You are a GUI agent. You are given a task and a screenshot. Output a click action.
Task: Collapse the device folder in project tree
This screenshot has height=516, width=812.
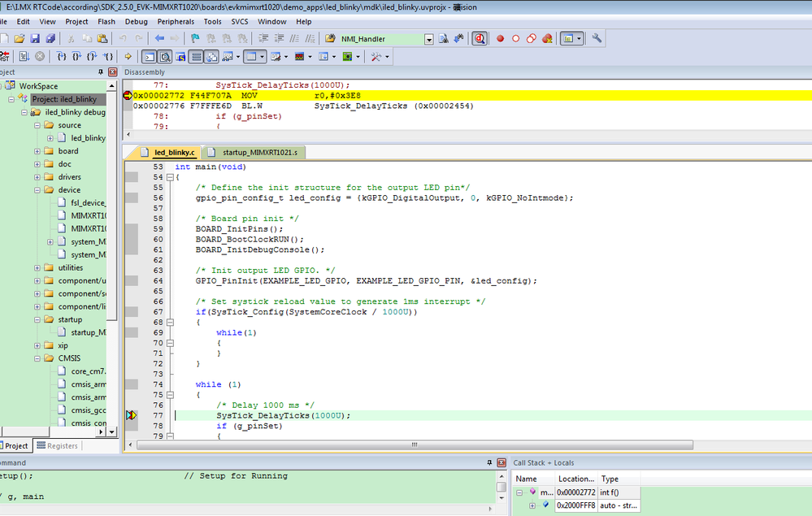tap(38, 190)
